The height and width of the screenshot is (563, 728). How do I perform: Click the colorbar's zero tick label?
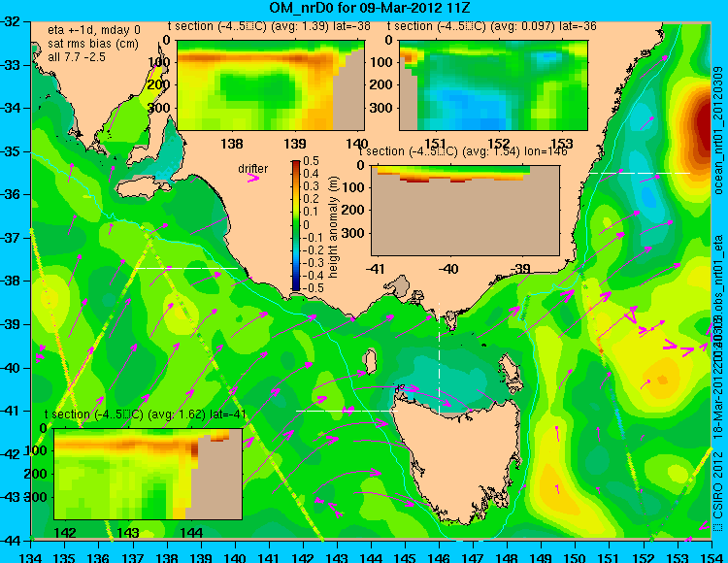(x=306, y=224)
